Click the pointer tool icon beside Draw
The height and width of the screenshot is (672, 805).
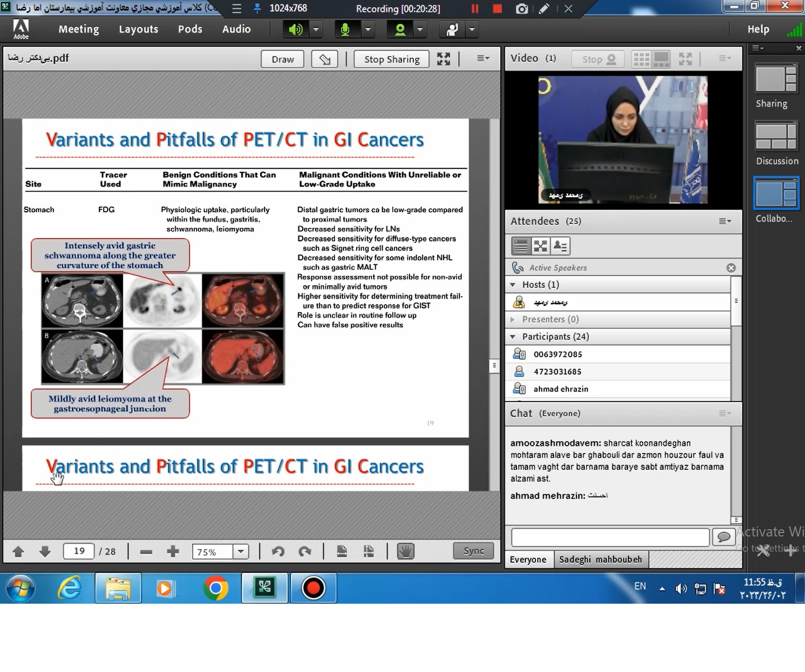pyautogui.click(x=325, y=59)
